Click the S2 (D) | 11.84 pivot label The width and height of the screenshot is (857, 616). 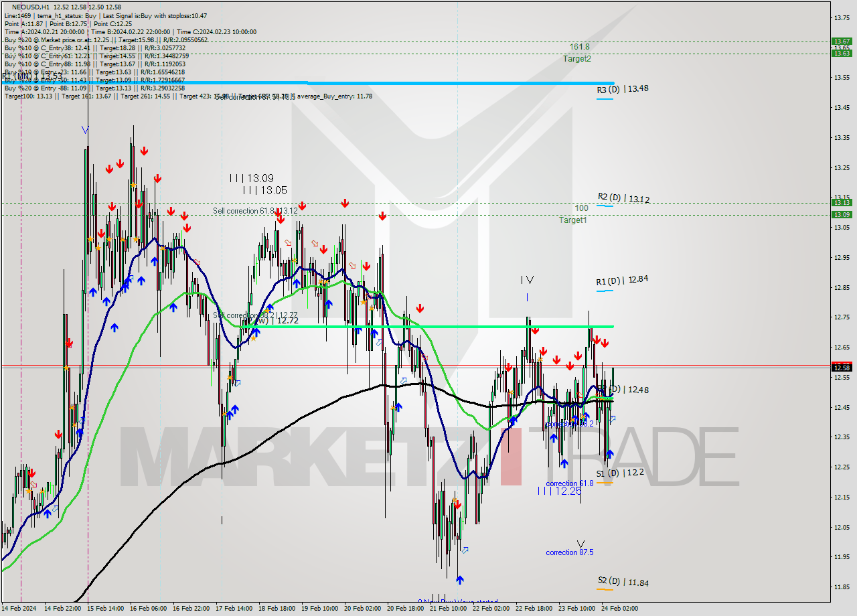pyautogui.click(x=623, y=583)
